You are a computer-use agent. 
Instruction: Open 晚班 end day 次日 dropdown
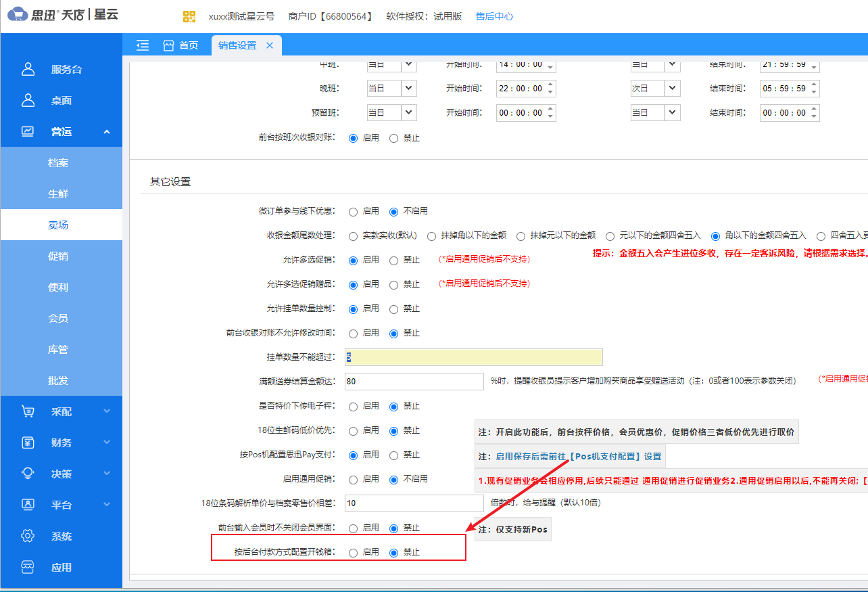click(672, 89)
